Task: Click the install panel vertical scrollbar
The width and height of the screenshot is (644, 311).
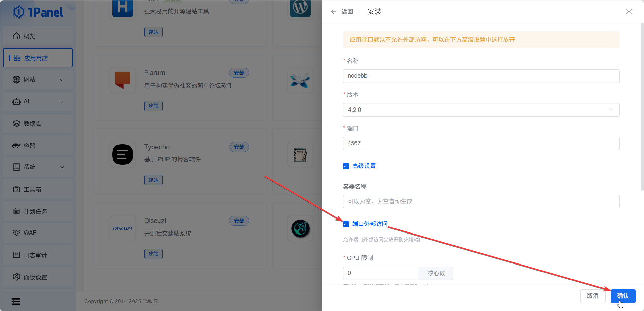Action: pyautogui.click(x=642, y=108)
